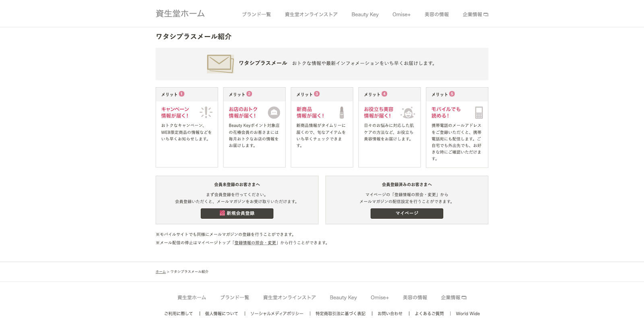Click the external link icon beside footer 企業情報
The image size is (644, 318).
[464, 298]
